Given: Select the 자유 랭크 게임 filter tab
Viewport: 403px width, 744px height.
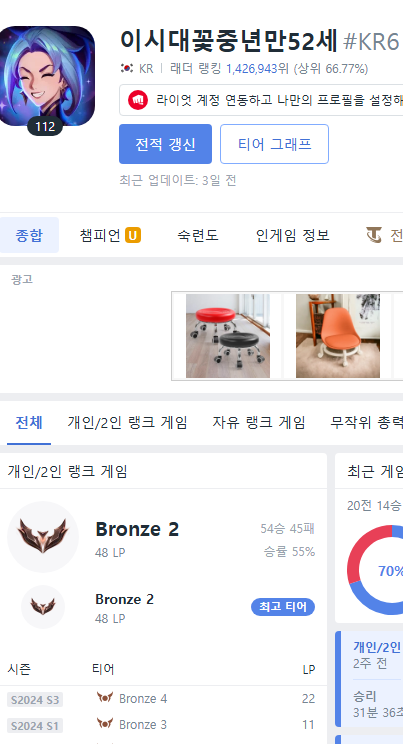Looking at the screenshot, I should pyautogui.click(x=259, y=422).
